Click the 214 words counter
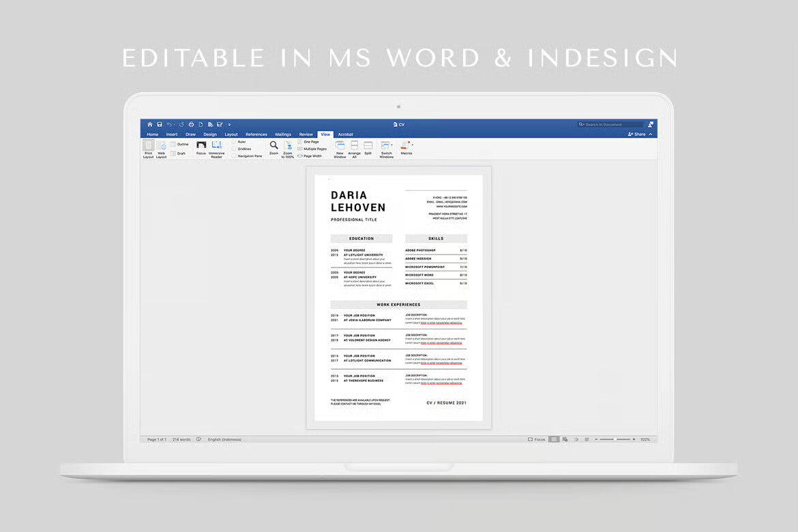 (x=181, y=439)
